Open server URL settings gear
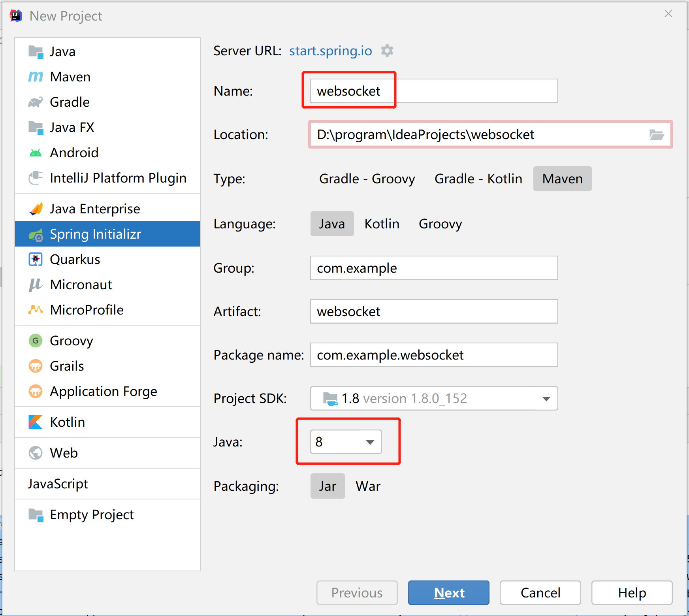The height and width of the screenshot is (616, 689). click(387, 51)
